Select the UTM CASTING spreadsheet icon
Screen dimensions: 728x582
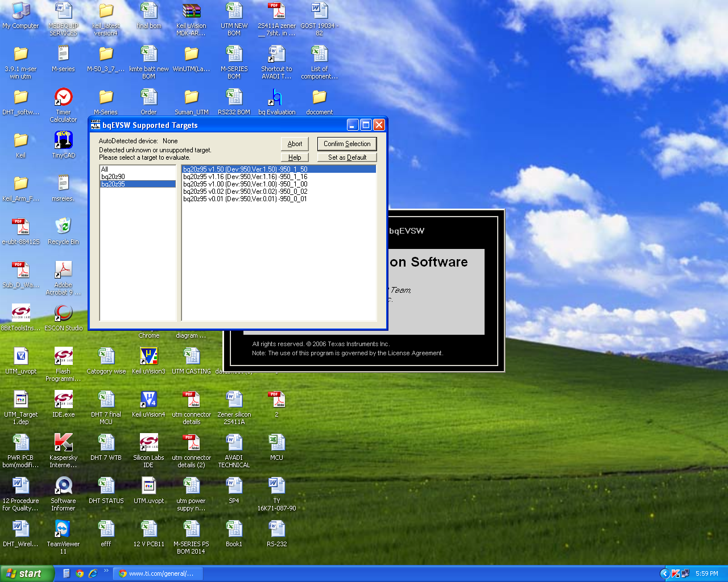coord(191,361)
